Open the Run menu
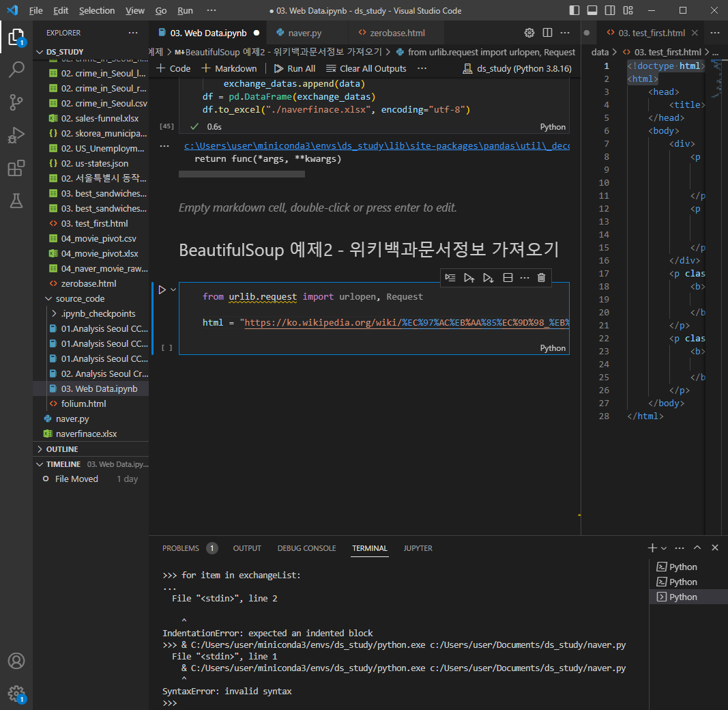 (185, 10)
